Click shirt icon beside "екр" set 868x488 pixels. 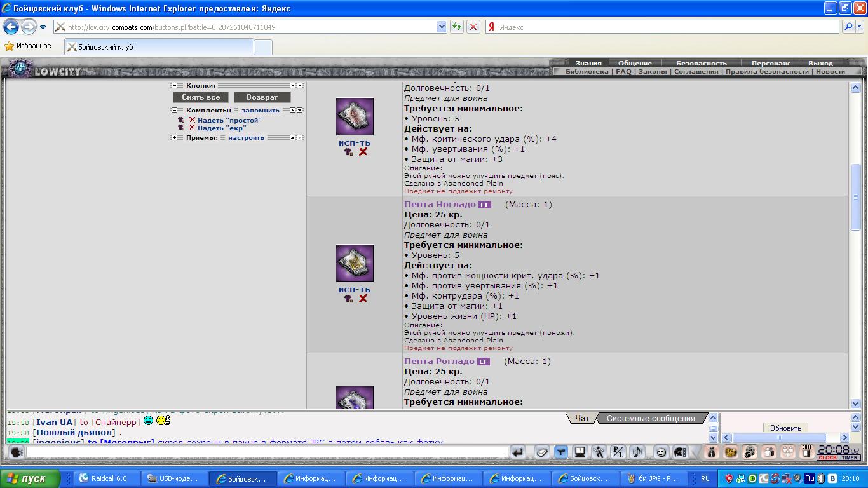181,128
